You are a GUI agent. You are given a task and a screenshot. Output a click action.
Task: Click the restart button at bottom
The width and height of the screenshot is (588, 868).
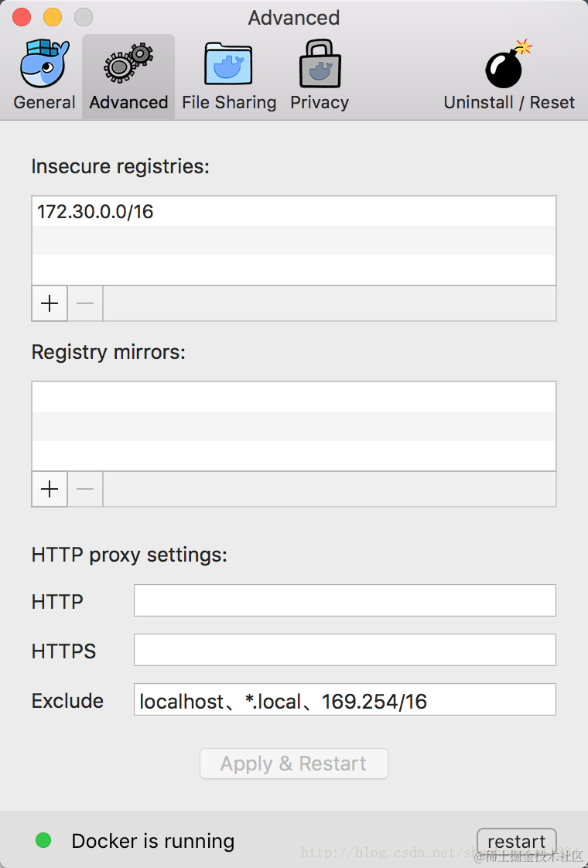coord(516,841)
